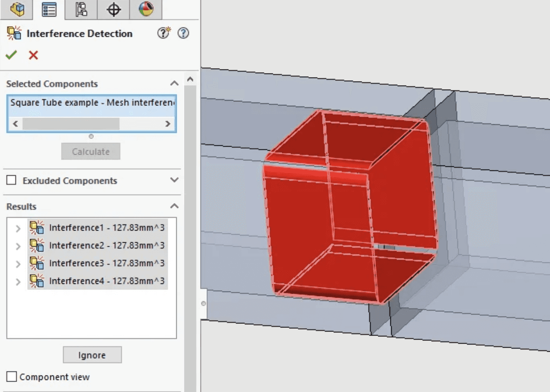The image size is (550, 392).
Task: Select Interference2 - 127.83mm^3 text
Action: point(107,245)
